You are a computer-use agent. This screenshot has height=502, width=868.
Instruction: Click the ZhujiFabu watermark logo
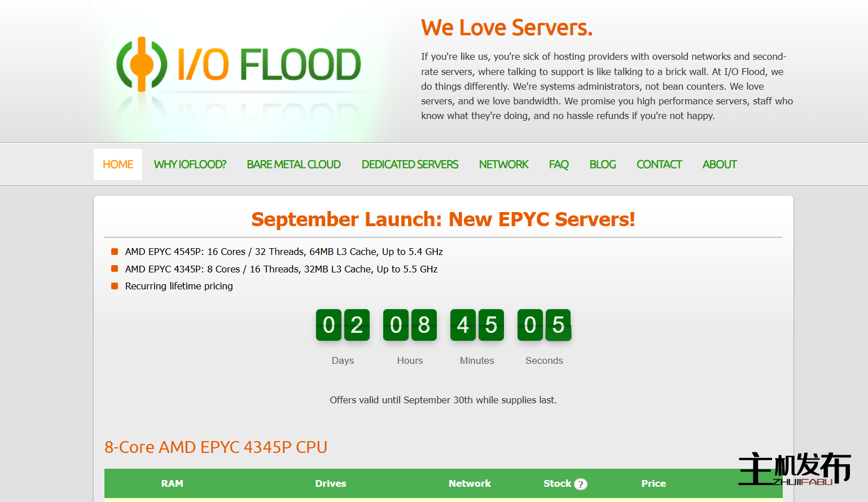pyautogui.click(x=794, y=469)
